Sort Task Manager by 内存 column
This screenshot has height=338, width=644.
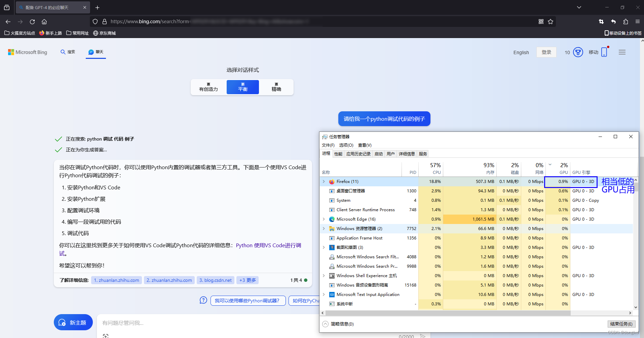[470, 168]
